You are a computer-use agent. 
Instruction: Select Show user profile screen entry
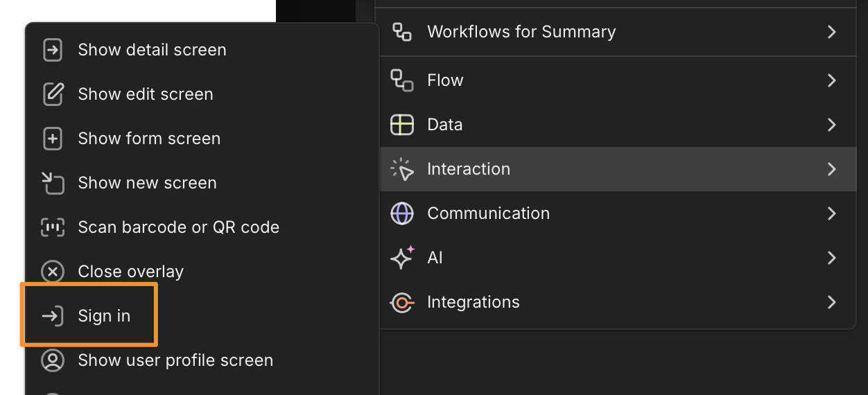click(175, 360)
